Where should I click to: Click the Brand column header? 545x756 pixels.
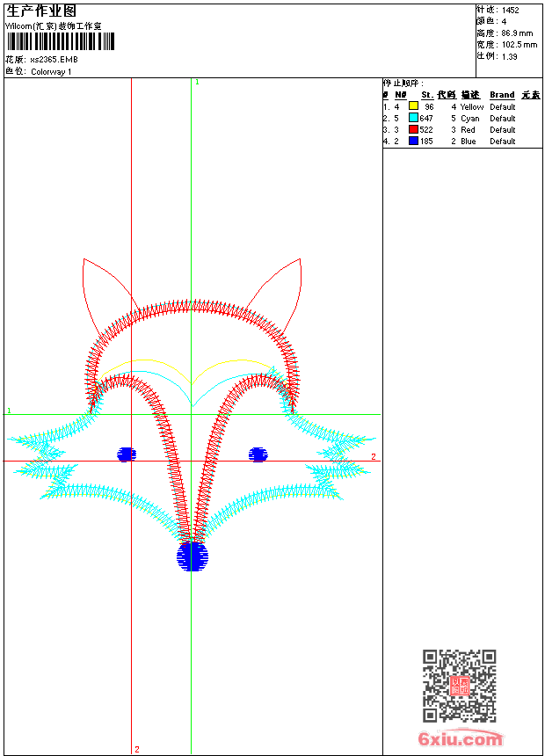click(x=502, y=95)
